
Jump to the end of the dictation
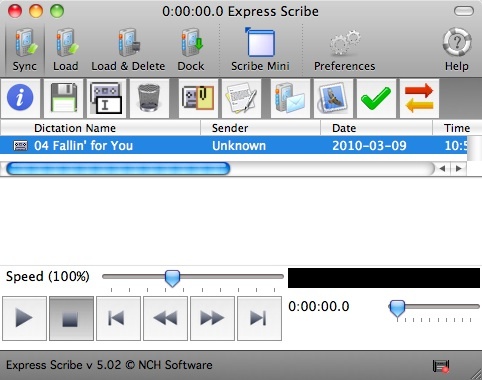[259, 318]
